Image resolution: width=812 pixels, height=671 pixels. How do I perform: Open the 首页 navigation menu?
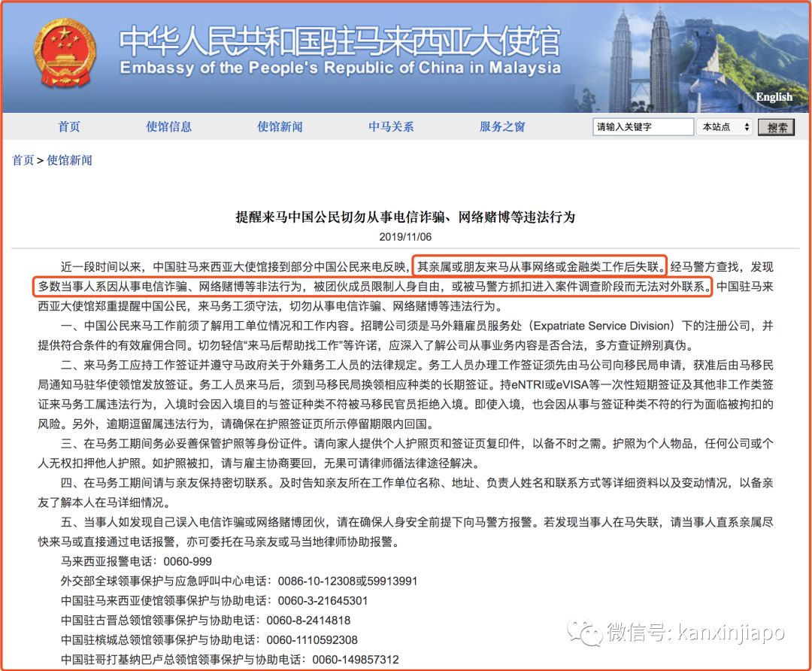pyautogui.click(x=68, y=127)
